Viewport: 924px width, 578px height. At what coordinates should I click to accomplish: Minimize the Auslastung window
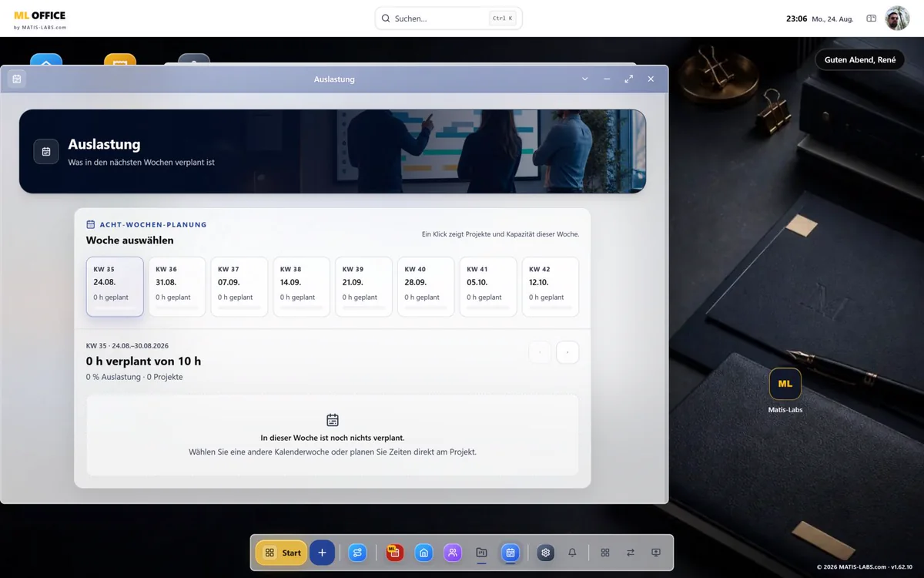(607, 79)
